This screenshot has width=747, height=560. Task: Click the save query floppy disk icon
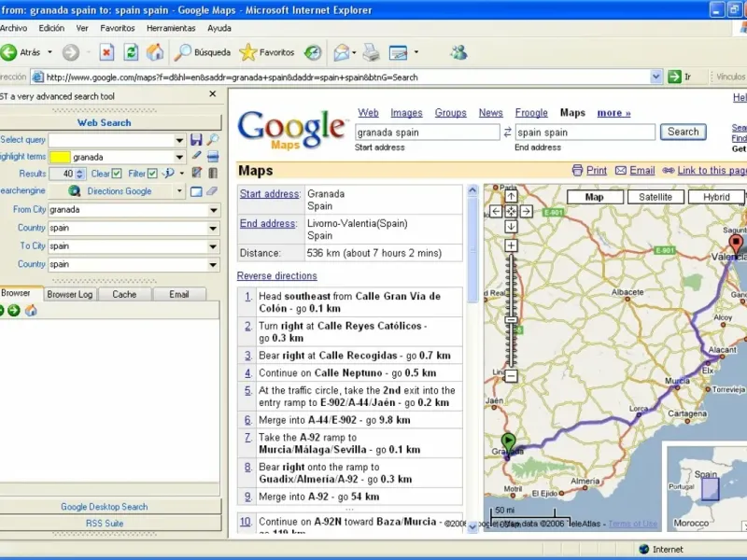[196, 140]
